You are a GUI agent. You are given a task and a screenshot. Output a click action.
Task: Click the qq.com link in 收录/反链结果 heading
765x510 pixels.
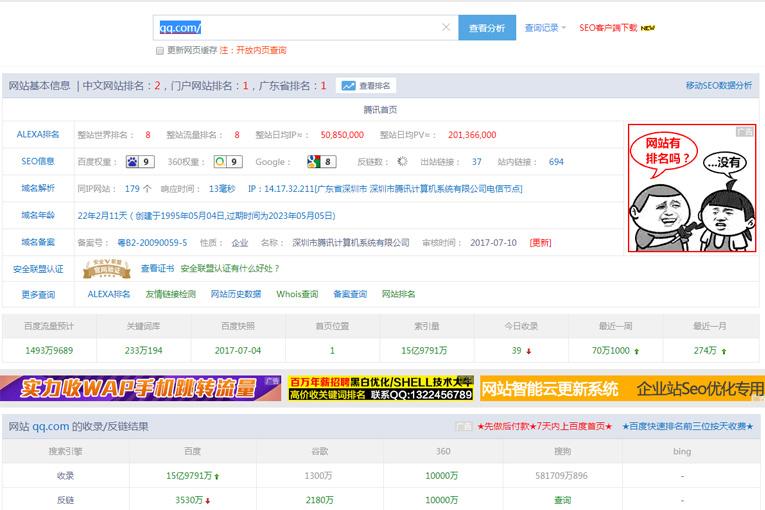pyautogui.click(x=51, y=427)
